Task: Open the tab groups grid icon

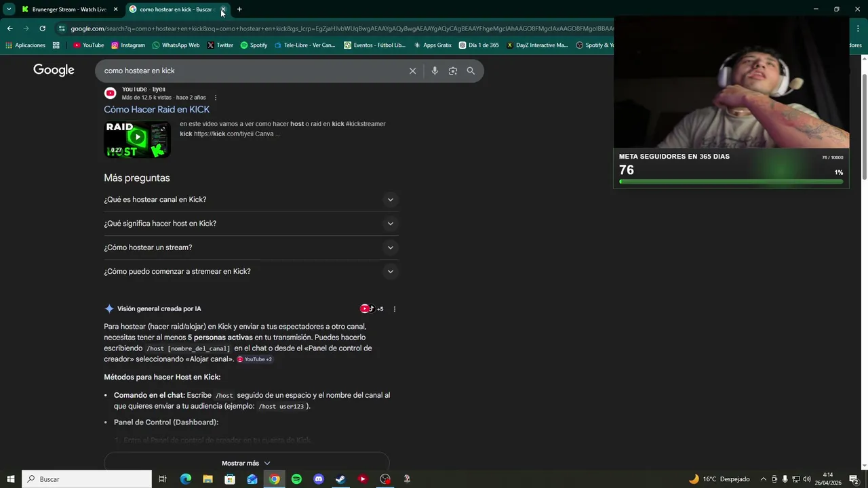Action: pyautogui.click(x=56, y=45)
